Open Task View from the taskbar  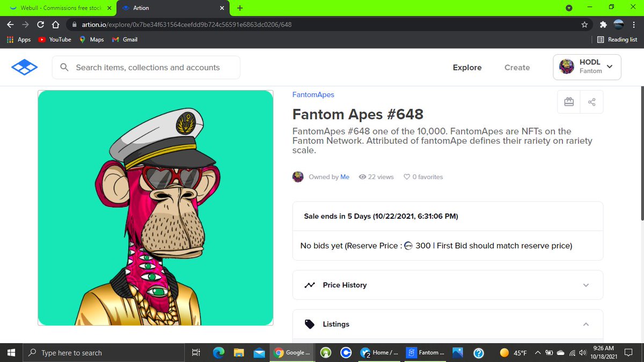point(196,352)
